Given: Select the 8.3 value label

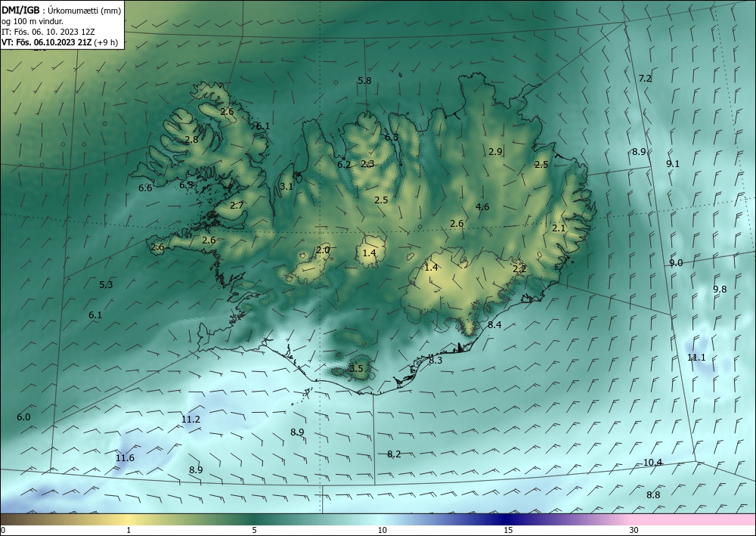Looking at the screenshot, I should click(435, 360).
